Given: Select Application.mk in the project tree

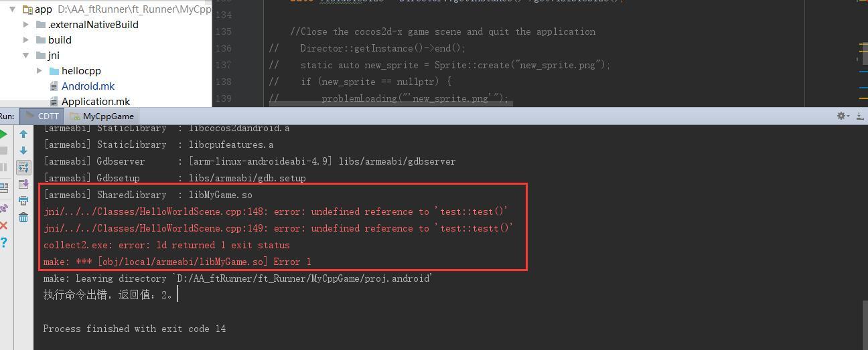Looking at the screenshot, I should coord(96,101).
